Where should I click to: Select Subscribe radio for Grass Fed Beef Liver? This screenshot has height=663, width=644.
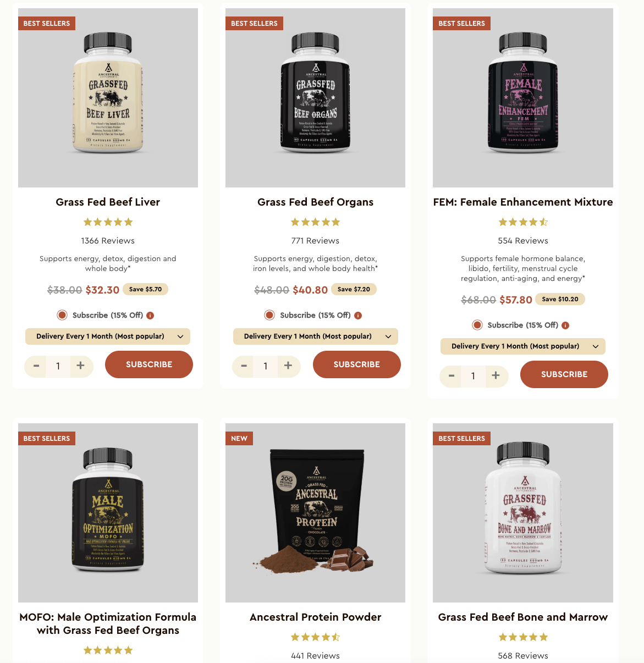[x=62, y=315]
